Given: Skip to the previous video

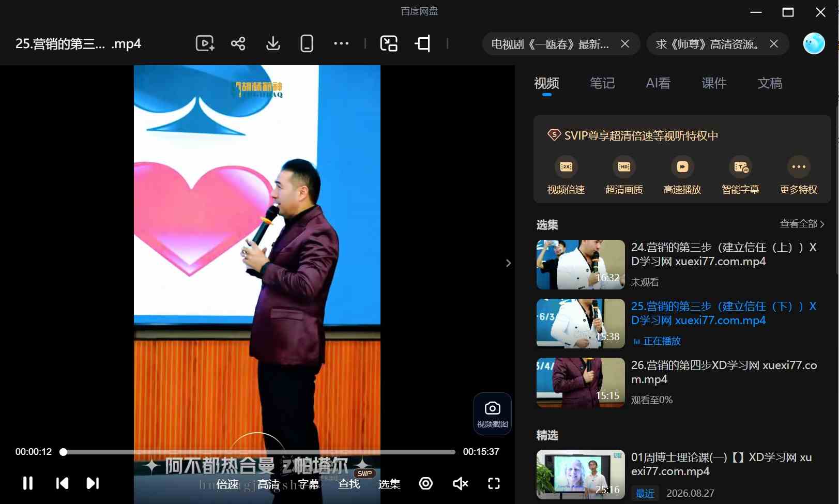Looking at the screenshot, I should click(x=62, y=483).
